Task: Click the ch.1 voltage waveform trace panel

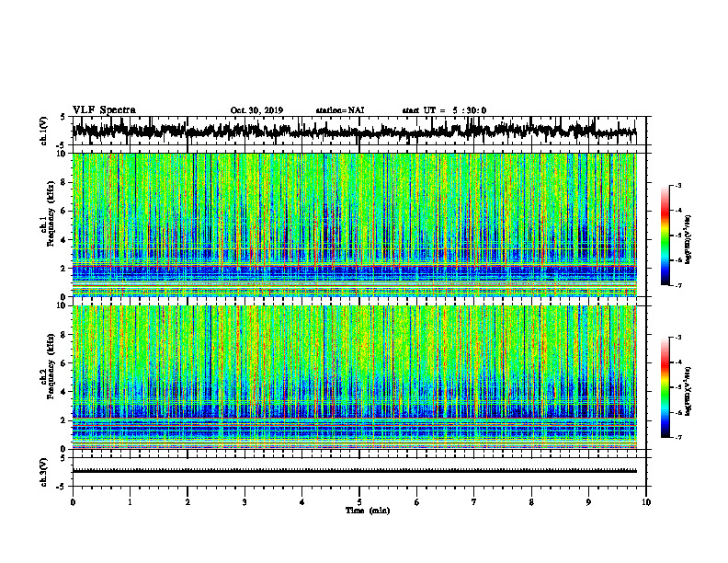Action: point(358,131)
